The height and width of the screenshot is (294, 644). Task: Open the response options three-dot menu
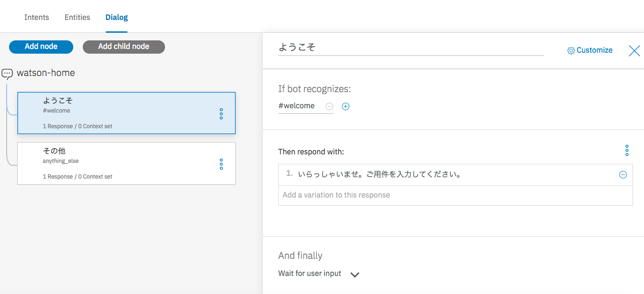[627, 151]
